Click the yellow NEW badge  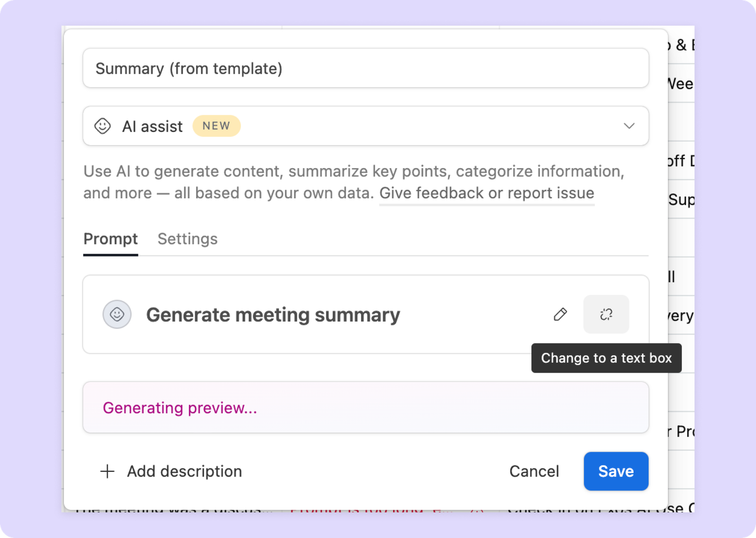coord(216,126)
